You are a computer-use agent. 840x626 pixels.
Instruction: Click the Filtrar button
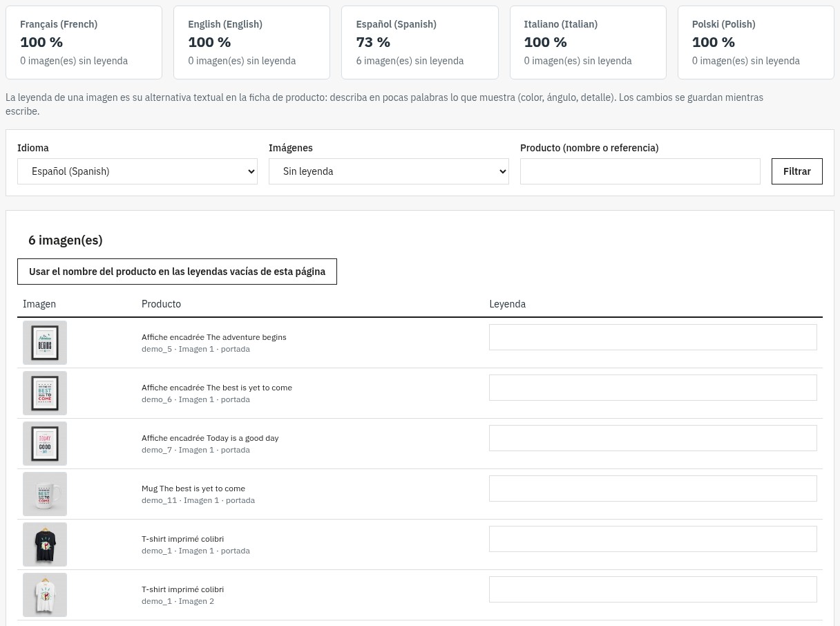(797, 171)
